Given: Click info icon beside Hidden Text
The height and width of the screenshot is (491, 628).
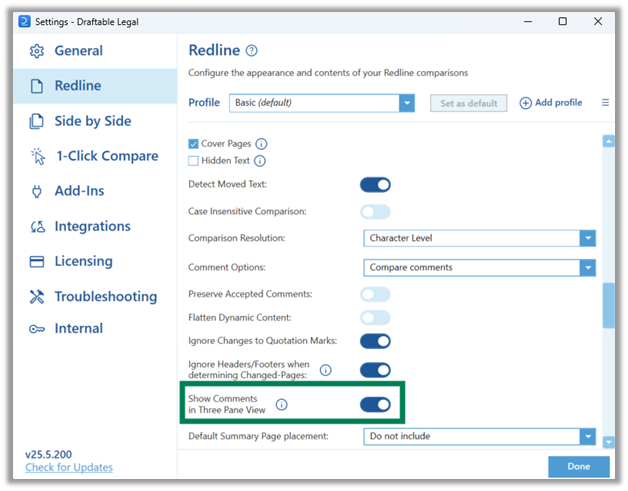Looking at the screenshot, I should 260,161.
